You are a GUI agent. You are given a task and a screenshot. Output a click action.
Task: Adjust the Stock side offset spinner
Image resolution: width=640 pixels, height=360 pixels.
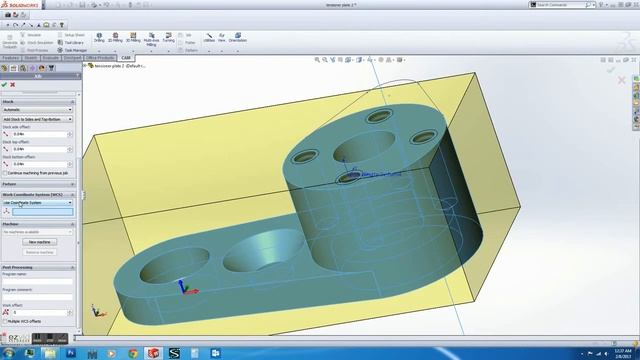[x=70, y=134]
